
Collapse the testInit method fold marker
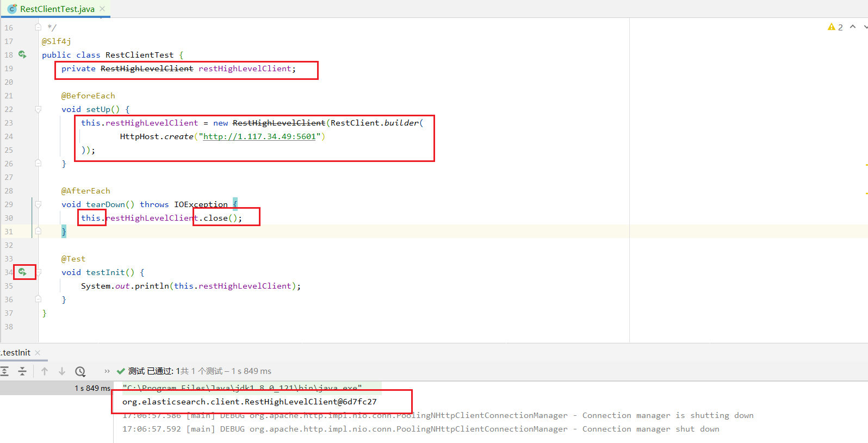click(x=38, y=272)
